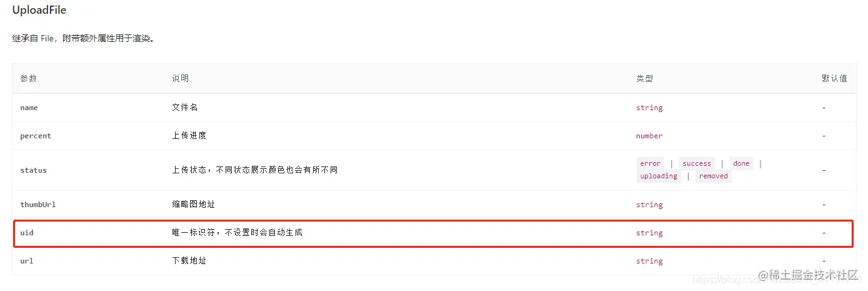The width and height of the screenshot is (868, 291).
Task: Click the 默认值 column header
Action: point(834,78)
